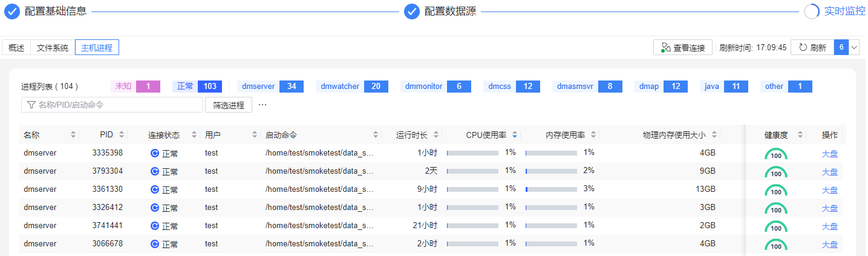Open the three-dot more options menu

point(263,105)
